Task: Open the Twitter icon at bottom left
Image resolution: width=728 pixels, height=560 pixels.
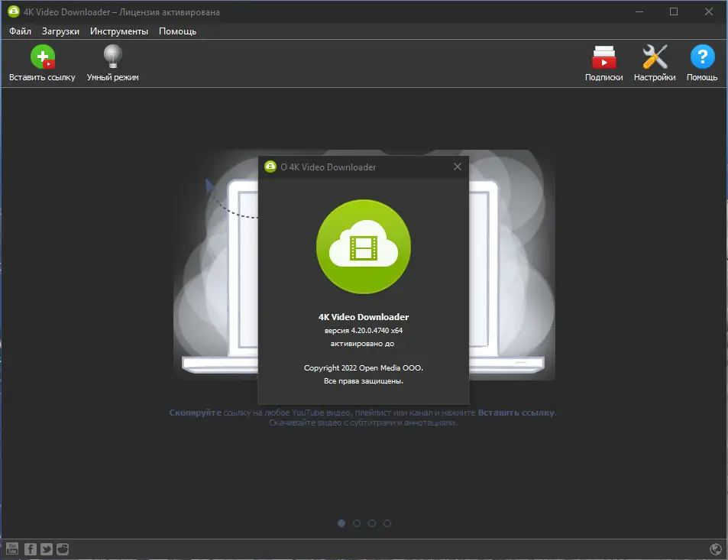Action: [46, 549]
